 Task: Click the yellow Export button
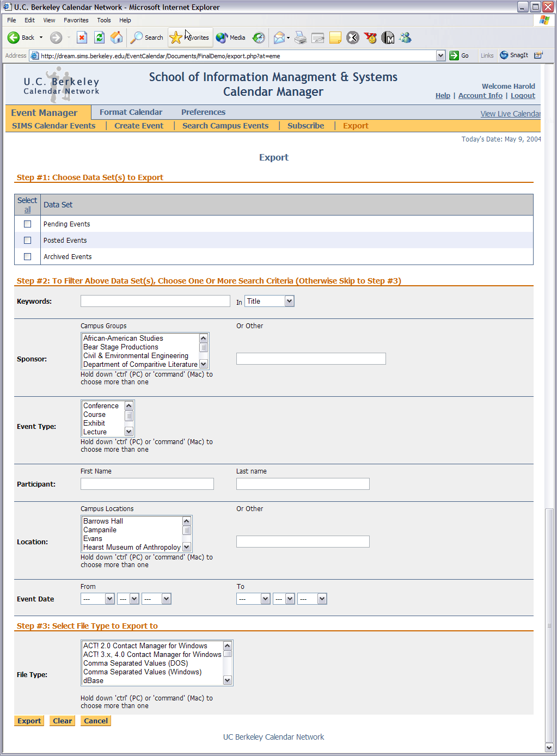(x=29, y=721)
